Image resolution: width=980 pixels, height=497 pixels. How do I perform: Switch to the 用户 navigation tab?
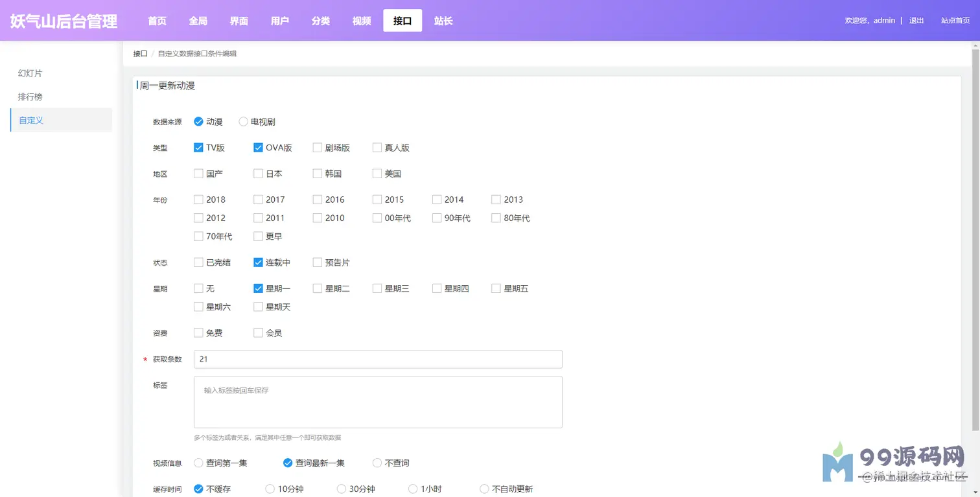(280, 21)
